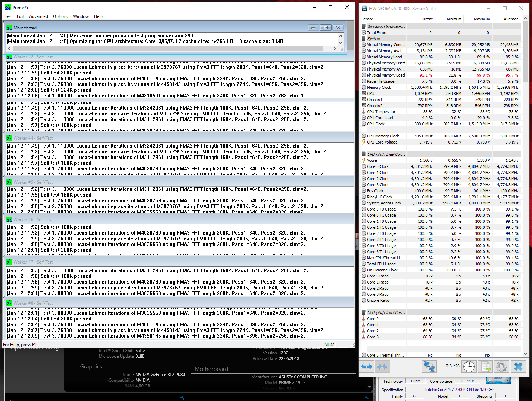Select the Bus Clock sensor row
This screenshot has height=401, width=532.
point(440,191)
